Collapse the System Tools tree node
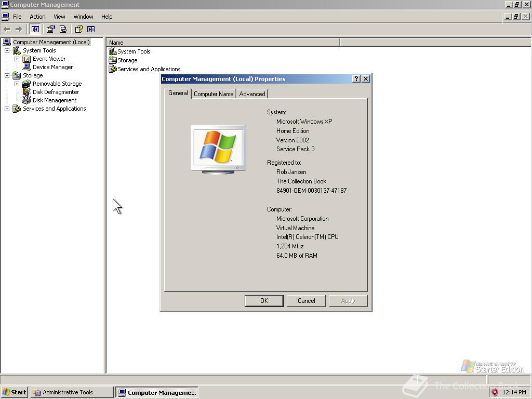This screenshot has height=399, width=532. (x=7, y=50)
